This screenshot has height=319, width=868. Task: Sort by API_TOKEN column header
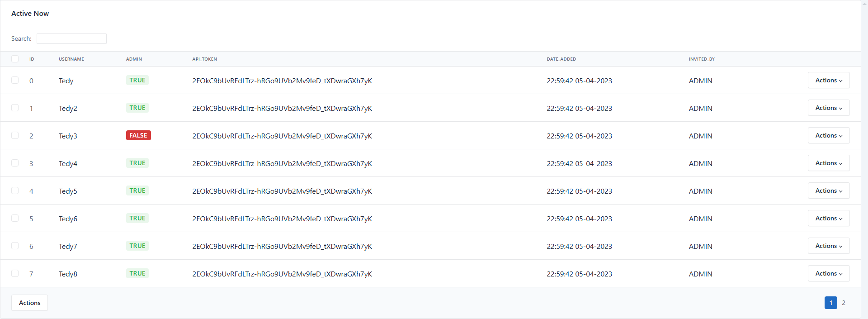[205, 59]
